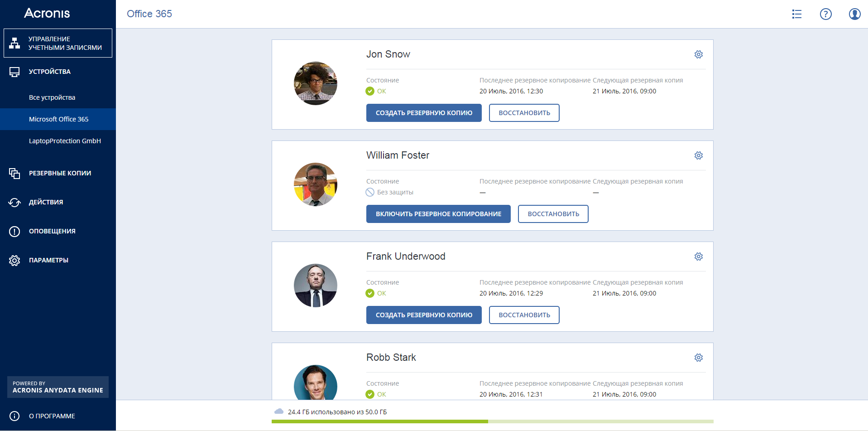Select Microsoft Office 365 sidebar item

tap(59, 119)
